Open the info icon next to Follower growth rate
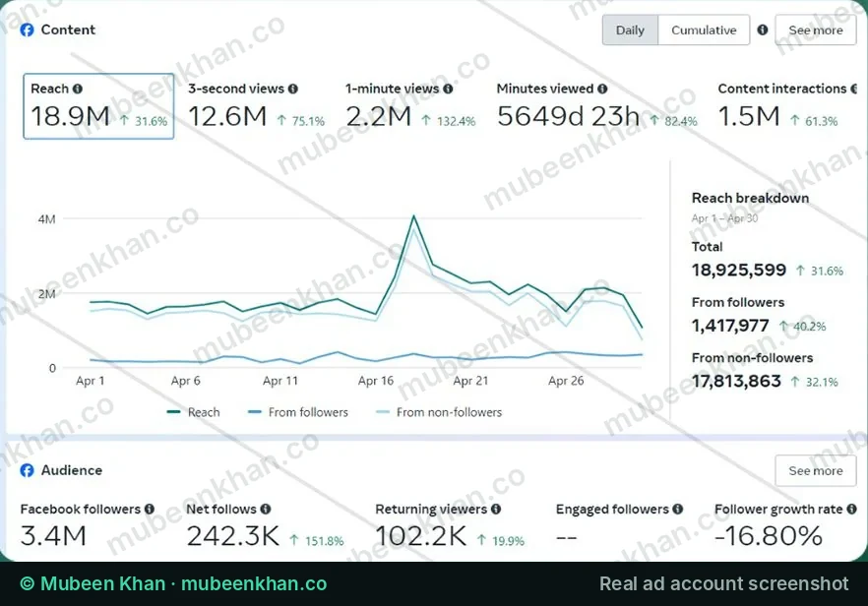868x606 pixels. [x=851, y=510]
